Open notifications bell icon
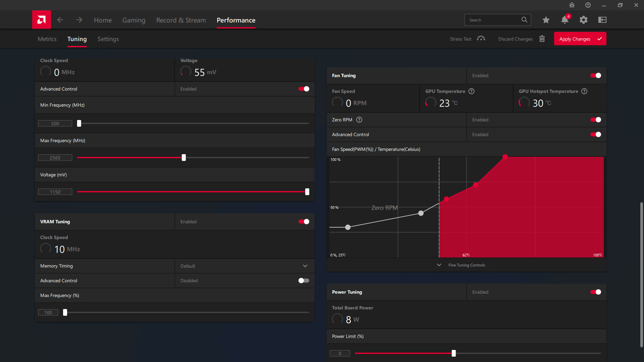This screenshot has width=644, height=362. point(565,20)
